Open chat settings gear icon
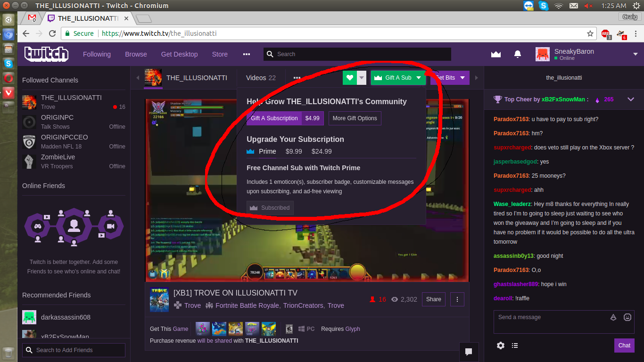The image size is (644, 362). click(501, 346)
